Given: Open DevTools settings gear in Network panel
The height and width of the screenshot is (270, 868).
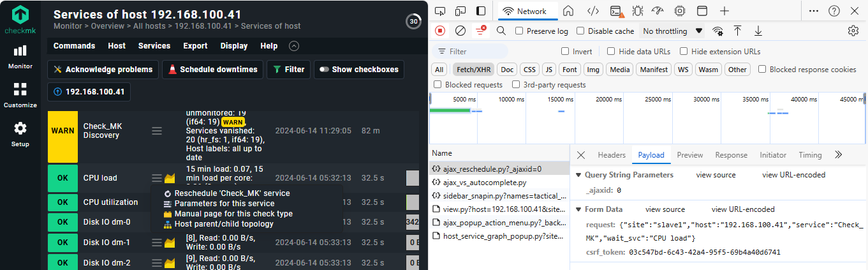Looking at the screenshot, I should [853, 31].
